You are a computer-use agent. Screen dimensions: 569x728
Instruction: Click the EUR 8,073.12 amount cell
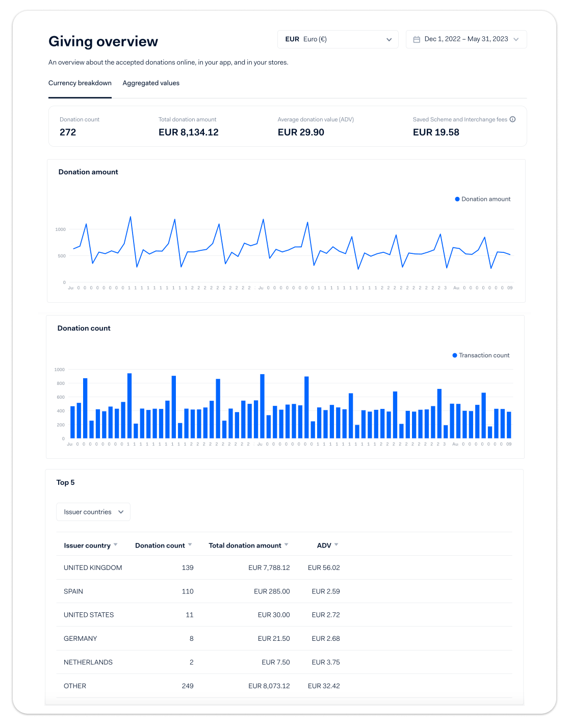pyautogui.click(x=269, y=686)
